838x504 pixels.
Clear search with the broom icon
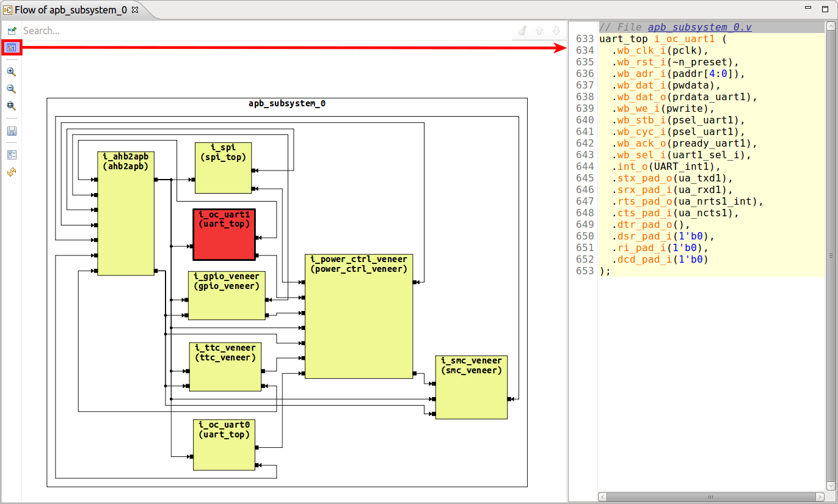tap(522, 30)
